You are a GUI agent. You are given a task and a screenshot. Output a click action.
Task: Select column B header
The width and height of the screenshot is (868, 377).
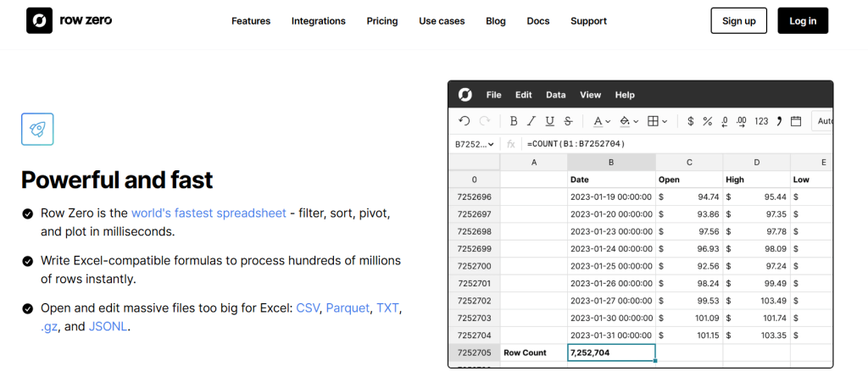point(611,162)
